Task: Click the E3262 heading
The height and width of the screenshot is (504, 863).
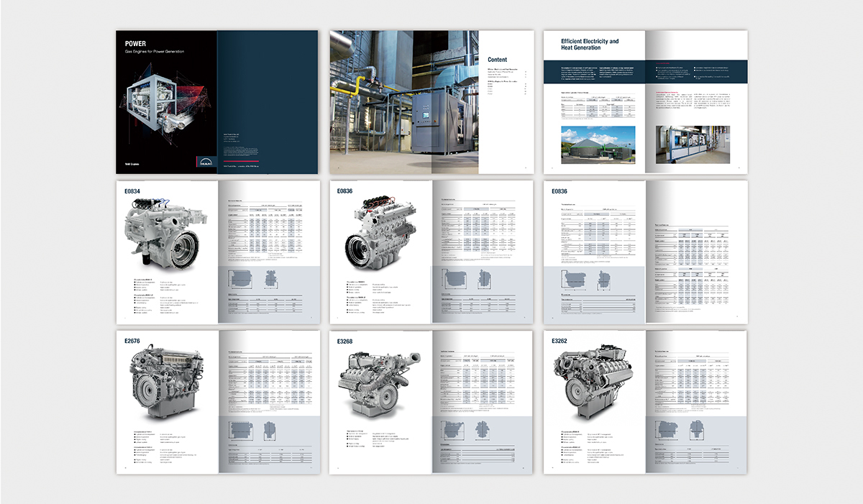Action: tap(561, 342)
